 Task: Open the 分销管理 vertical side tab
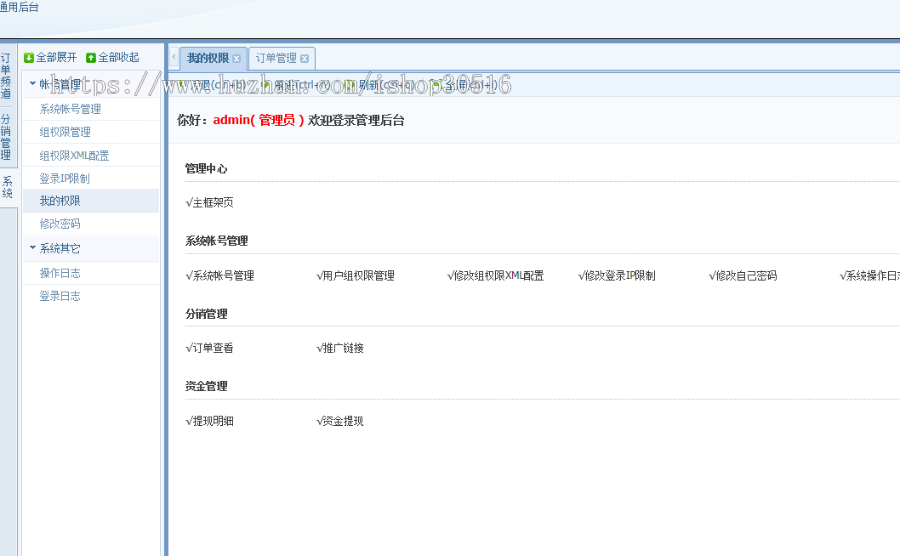tap(6, 137)
